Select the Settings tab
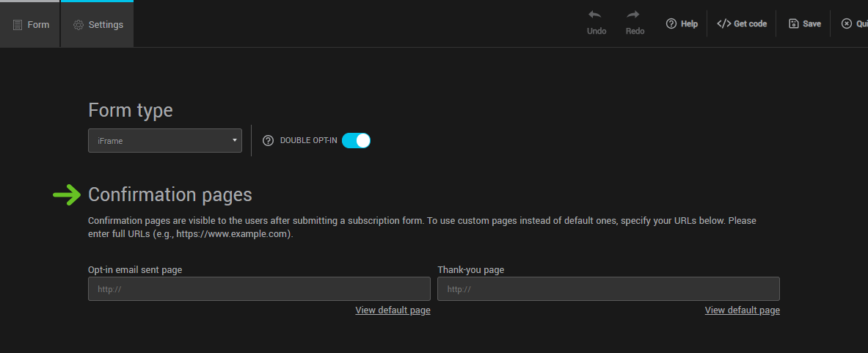Viewport: 868px width, 353px height. coord(98,25)
